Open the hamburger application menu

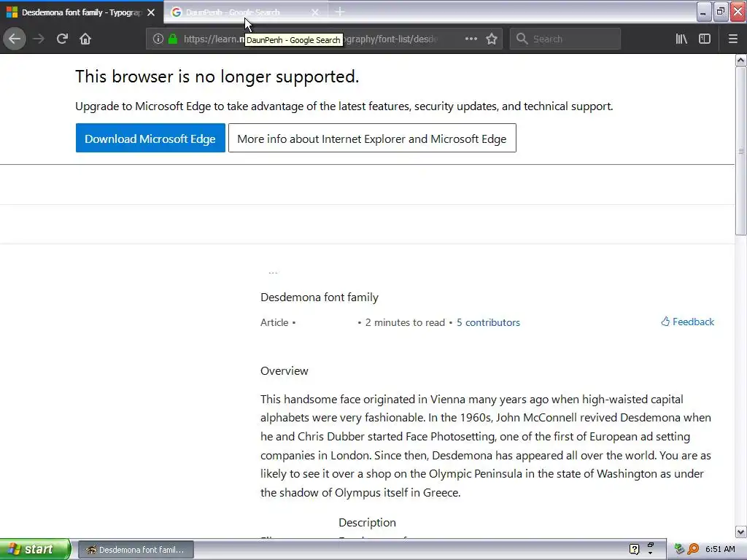(733, 39)
